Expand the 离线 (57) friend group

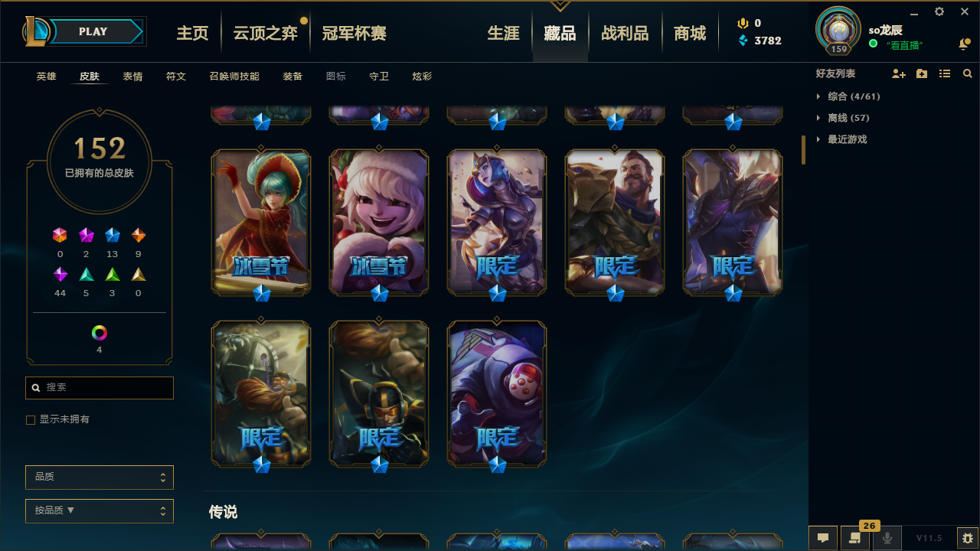(842, 118)
